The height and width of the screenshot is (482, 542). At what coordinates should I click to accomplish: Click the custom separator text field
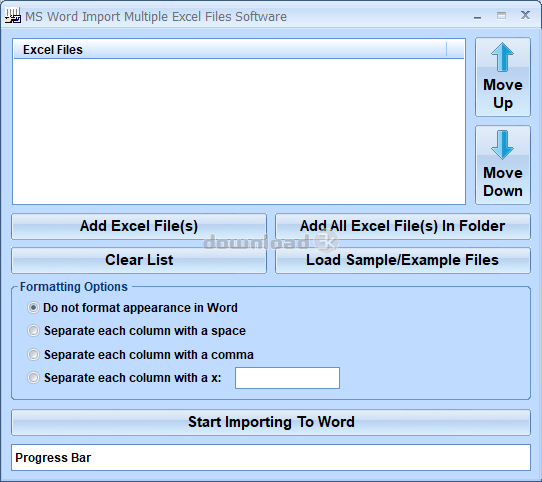tap(287, 378)
